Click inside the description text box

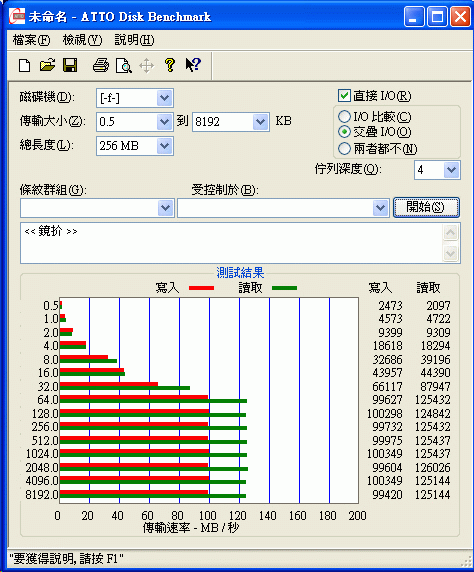[x=231, y=243]
